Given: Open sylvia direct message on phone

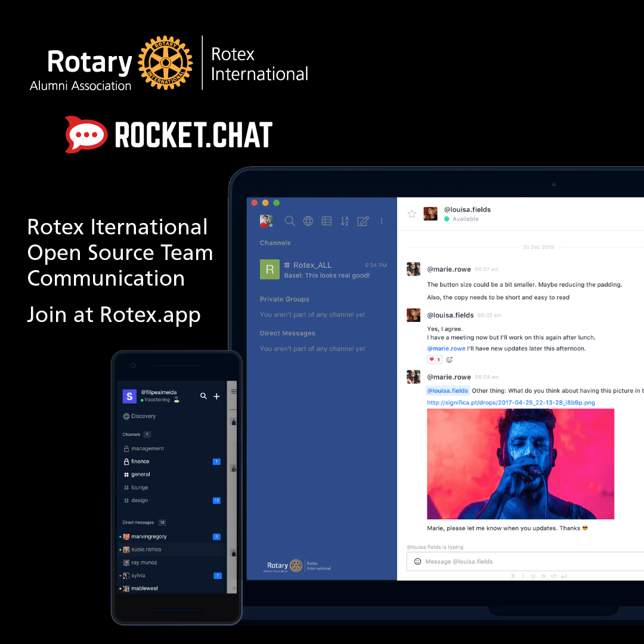Looking at the screenshot, I should [172, 575].
